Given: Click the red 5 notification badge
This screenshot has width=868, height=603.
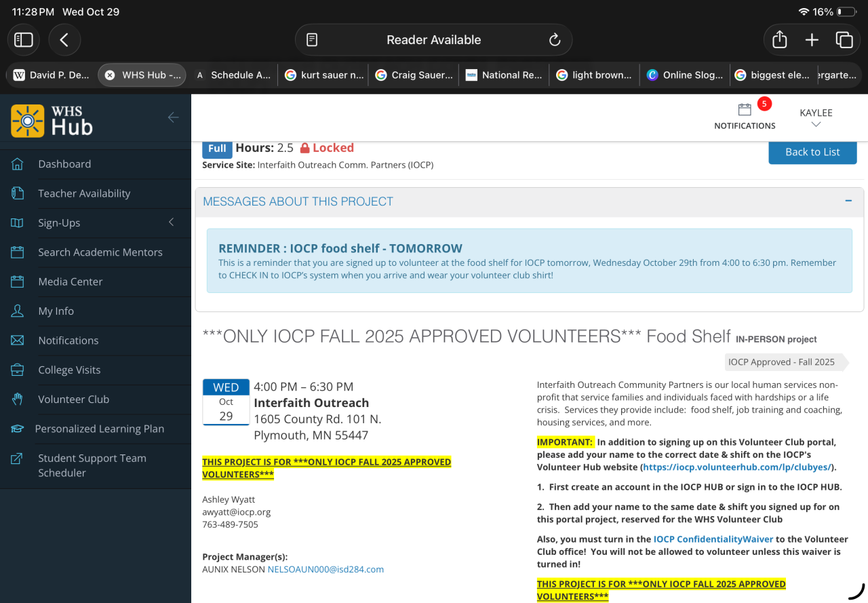Looking at the screenshot, I should pyautogui.click(x=764, y=104).
